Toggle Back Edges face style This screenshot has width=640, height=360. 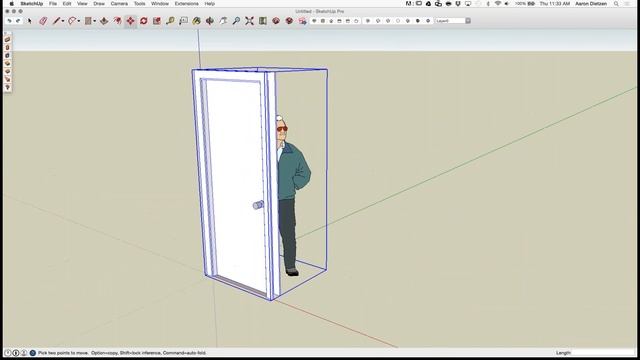click(x=378, y=21)
